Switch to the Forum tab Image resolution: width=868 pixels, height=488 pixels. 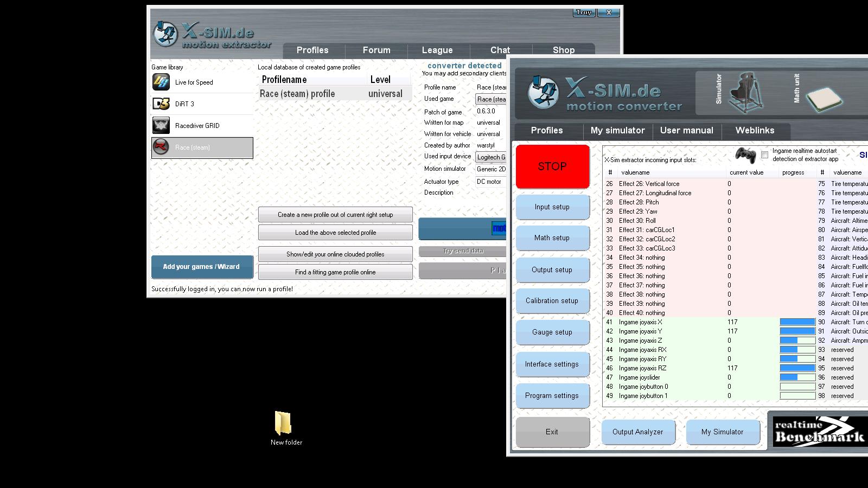376,50
